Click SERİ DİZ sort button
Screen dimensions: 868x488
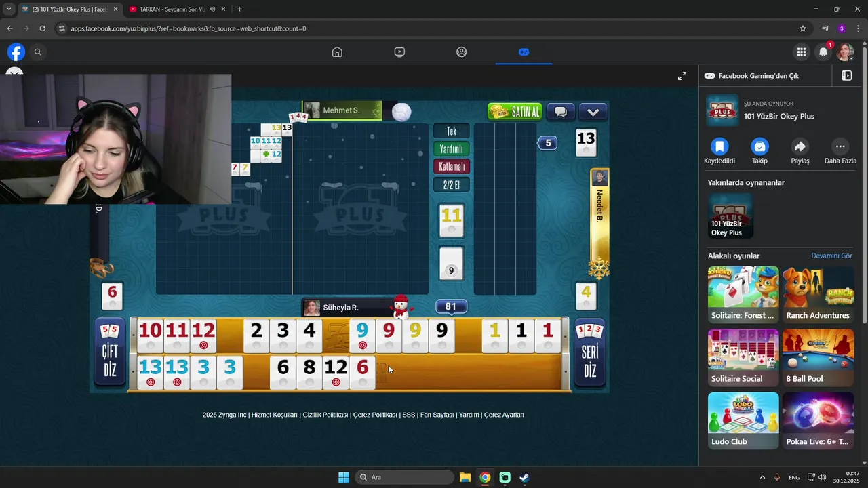click(589, 352)
